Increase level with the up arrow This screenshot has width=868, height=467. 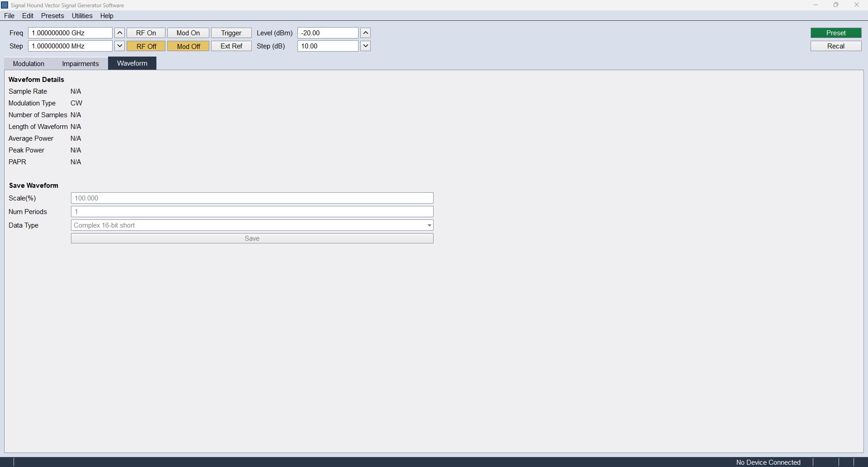366,33
